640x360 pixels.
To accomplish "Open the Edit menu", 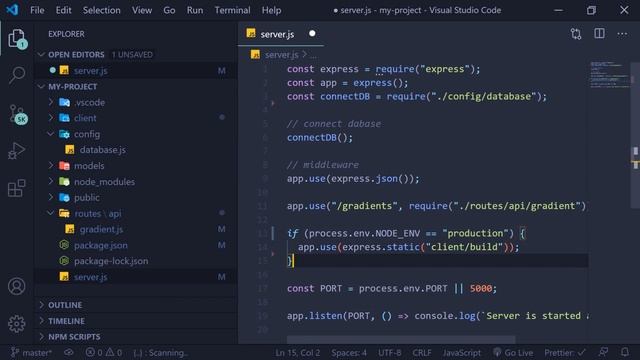I will 63,10.
